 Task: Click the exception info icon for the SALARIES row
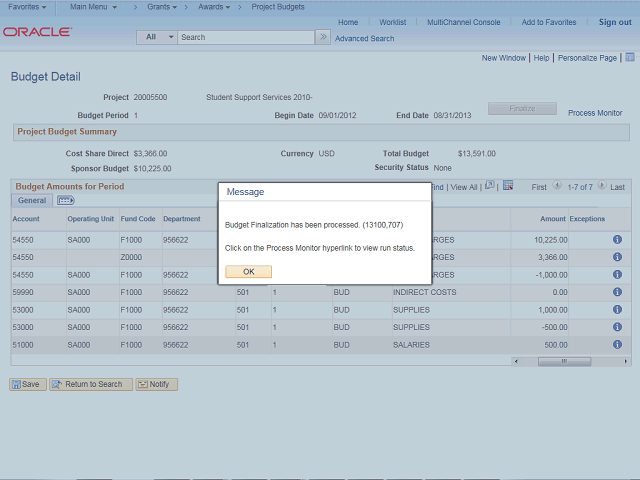pos(617,345)
